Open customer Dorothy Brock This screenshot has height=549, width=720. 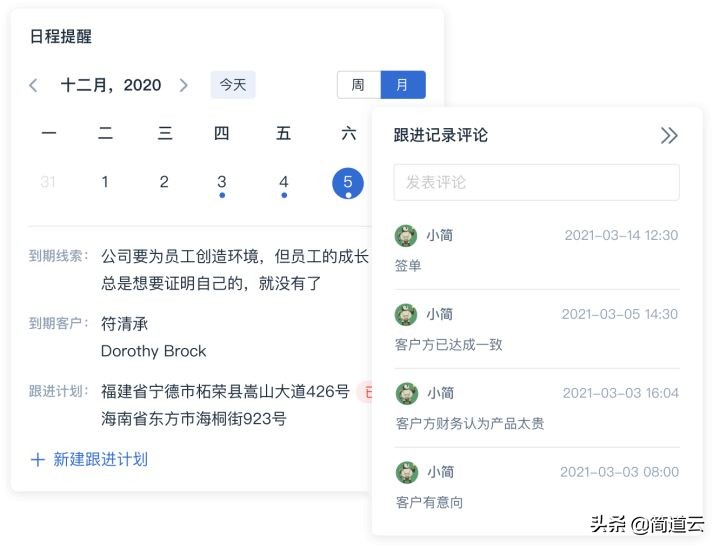pos(153,351)
